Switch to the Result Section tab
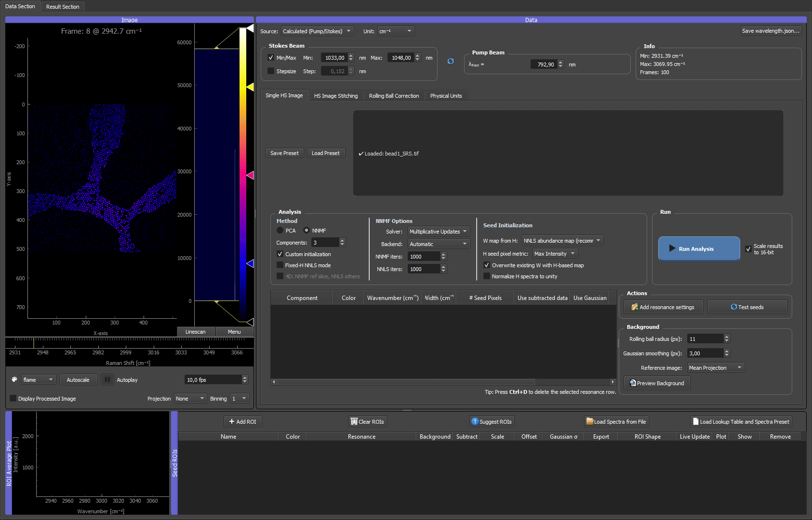Viewport: 812px width, 520px height. click(63, 7)
